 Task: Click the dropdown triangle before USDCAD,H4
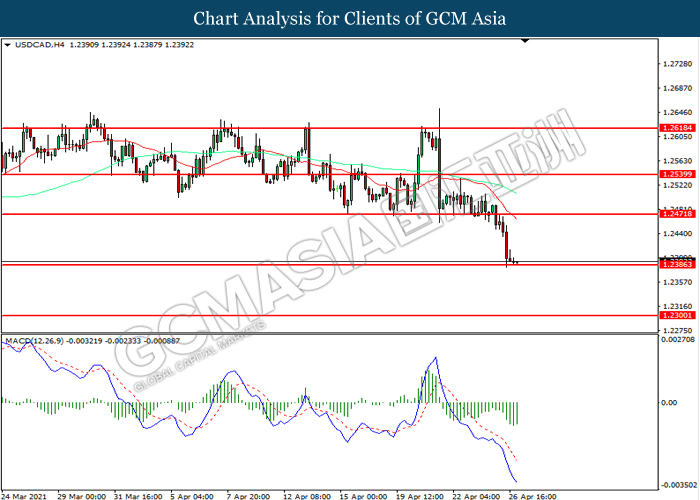click(7, 45)
